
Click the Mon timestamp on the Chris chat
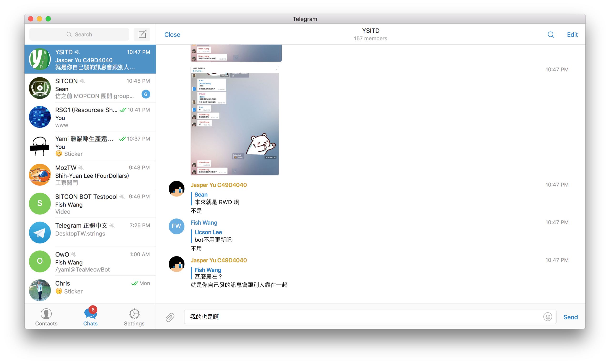(144, 283)
